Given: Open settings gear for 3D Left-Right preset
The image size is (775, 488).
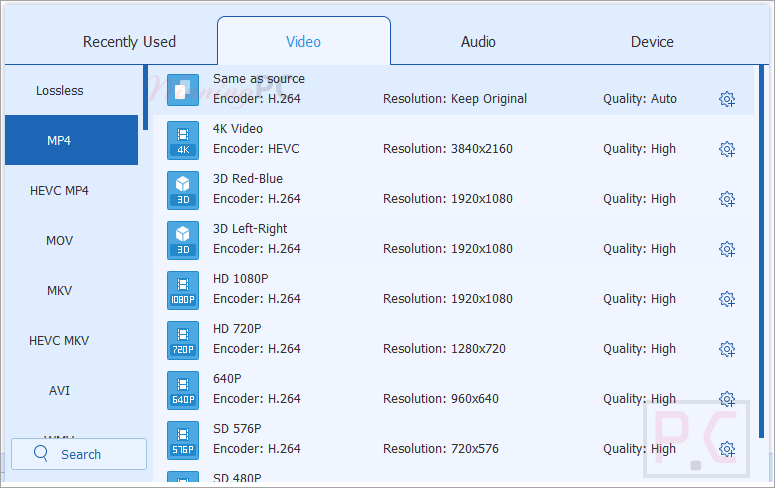Looking at the screenshot, I should [x=727, y=249].
